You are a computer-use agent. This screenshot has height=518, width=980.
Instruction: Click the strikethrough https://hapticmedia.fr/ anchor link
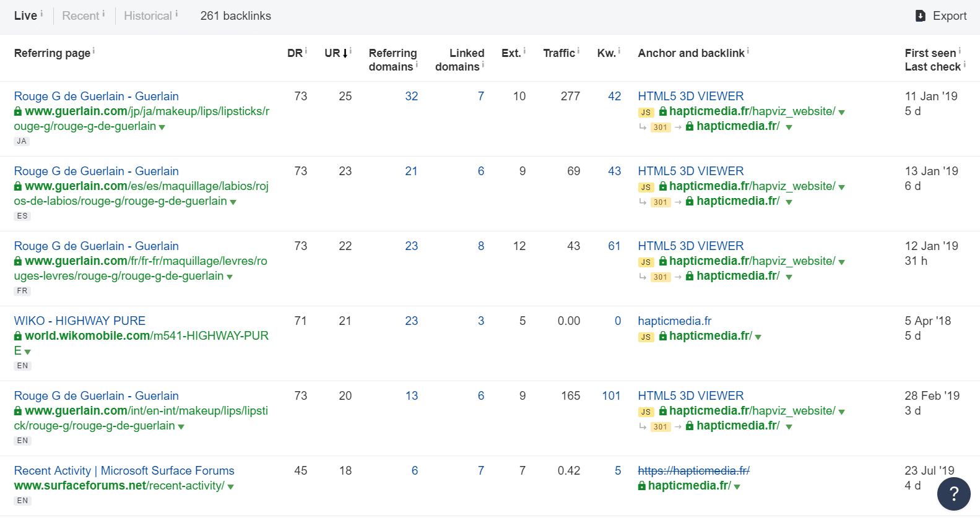pyautogui.click(x=693, y=470)
